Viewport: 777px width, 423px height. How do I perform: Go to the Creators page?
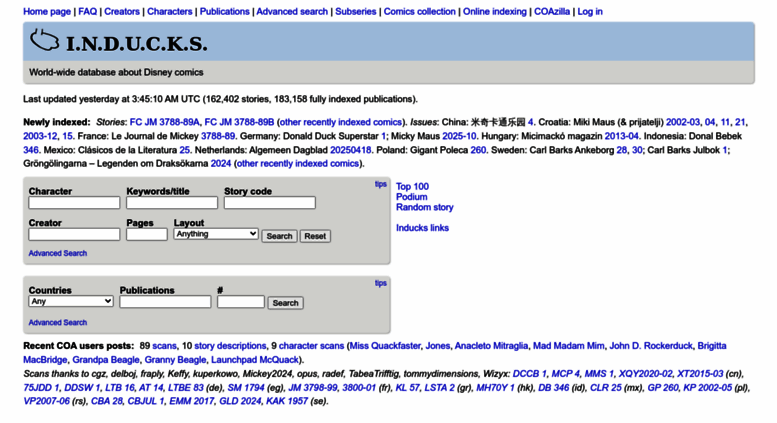click(x=122, y=11)
